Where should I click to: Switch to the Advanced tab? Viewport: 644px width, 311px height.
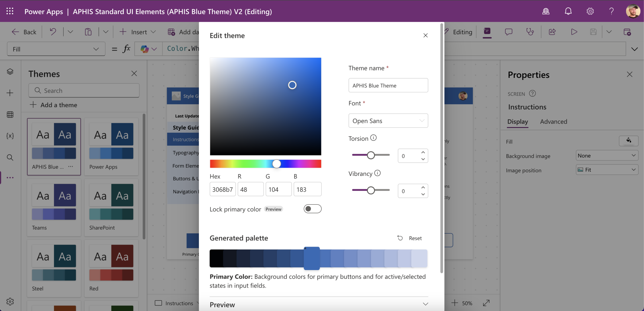click(x=553, y=122)
